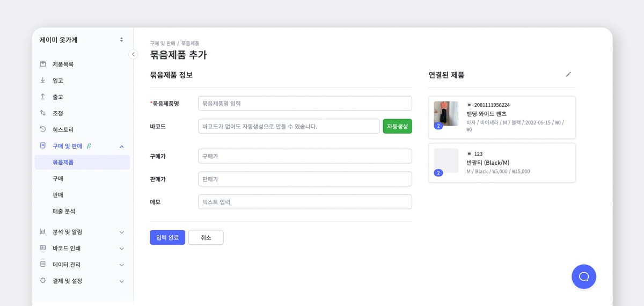Viewport: 644px width, 306px height.
Task: Click the 입력 완료 submit button
Action: point(167,237)
